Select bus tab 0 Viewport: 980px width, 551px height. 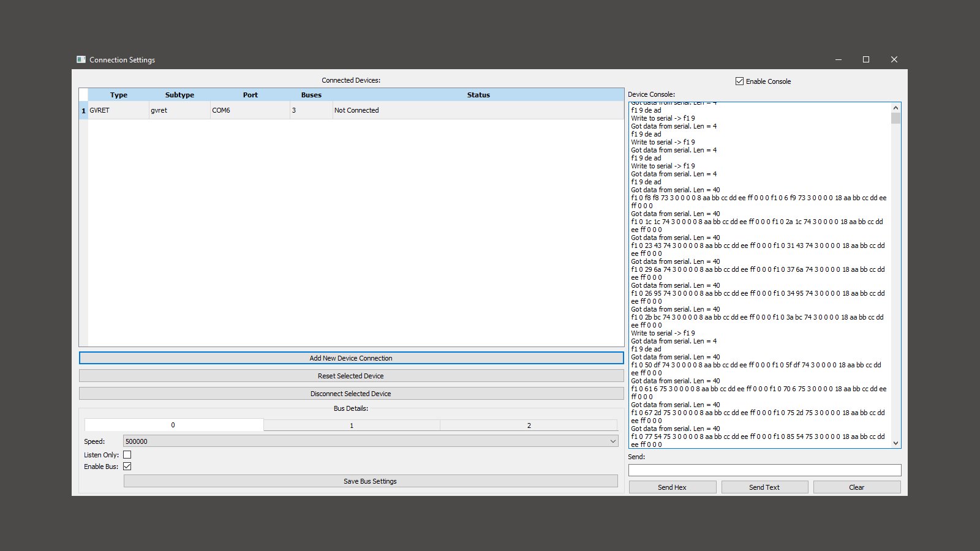173,425
